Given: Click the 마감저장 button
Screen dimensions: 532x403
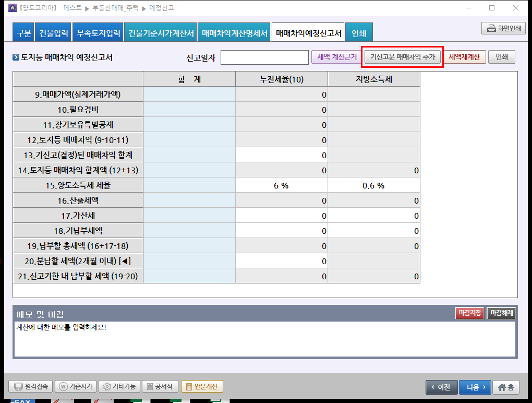Looking at the screenshot, I should point(469,313).
